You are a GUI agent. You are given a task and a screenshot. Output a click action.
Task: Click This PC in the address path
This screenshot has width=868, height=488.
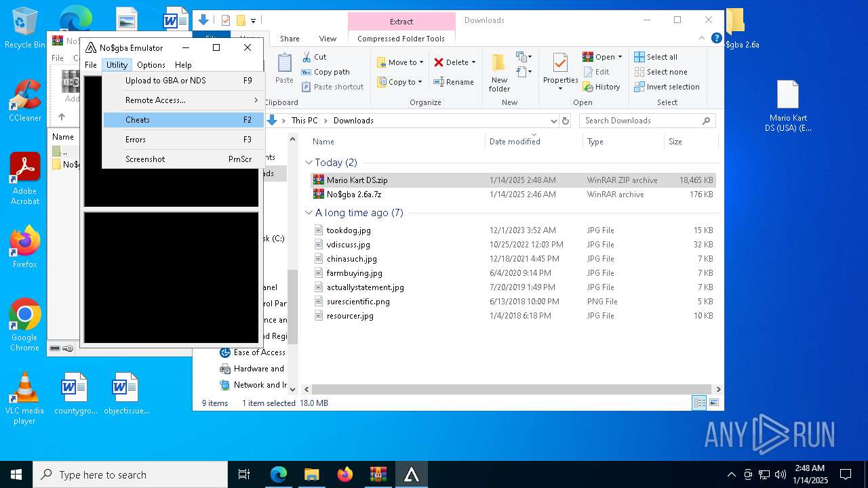[x=304, y=121]
